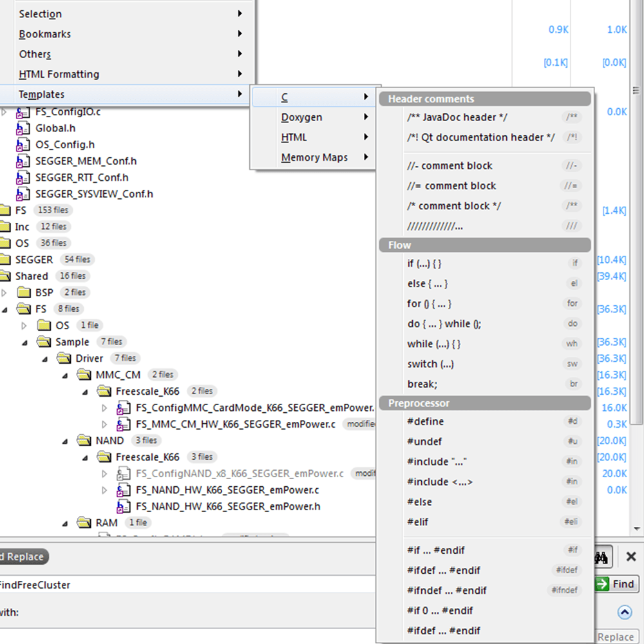The image size is (644, 644).
Task: Collapse the NAND folder tree node
Action: pos(65,441)
